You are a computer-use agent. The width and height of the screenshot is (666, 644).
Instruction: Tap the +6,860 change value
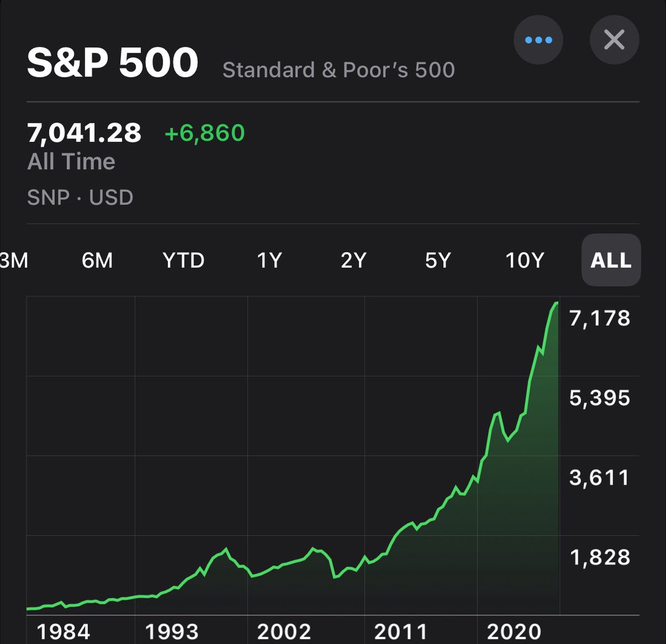pos(205,133)
